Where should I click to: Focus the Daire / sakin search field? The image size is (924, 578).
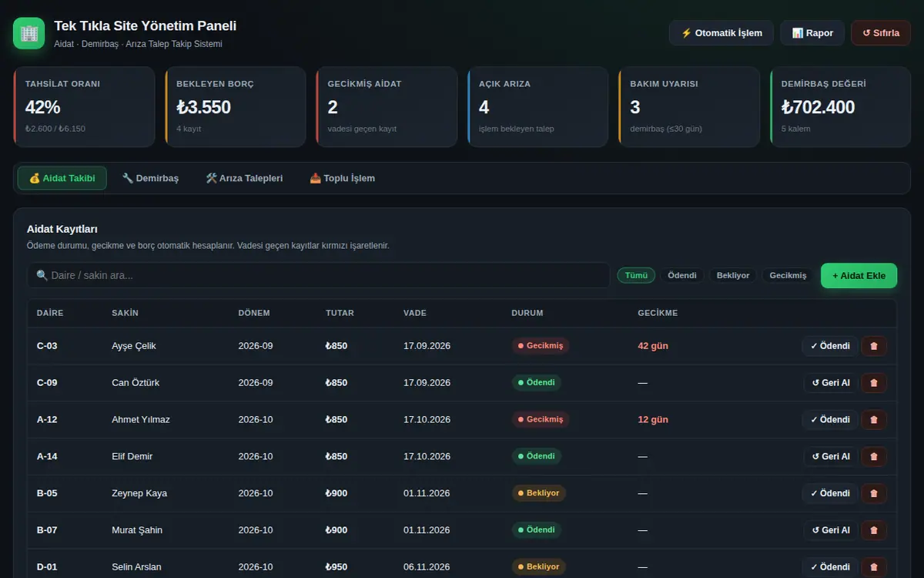pyautogui.click(x=319, y=275)
